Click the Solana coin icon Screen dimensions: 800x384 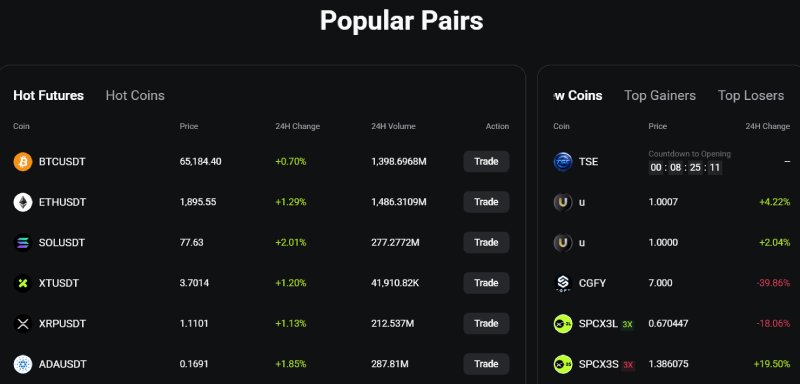[22, 242]
